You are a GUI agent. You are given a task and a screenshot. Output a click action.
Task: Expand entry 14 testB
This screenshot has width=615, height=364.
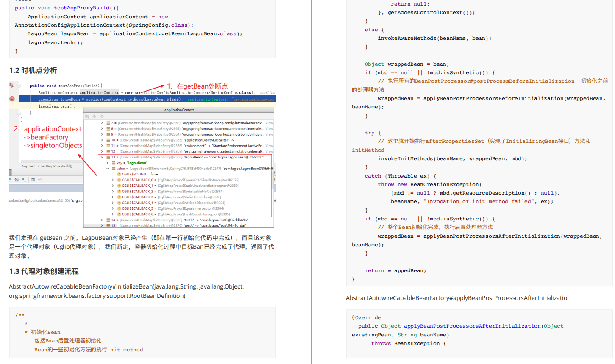102,220
